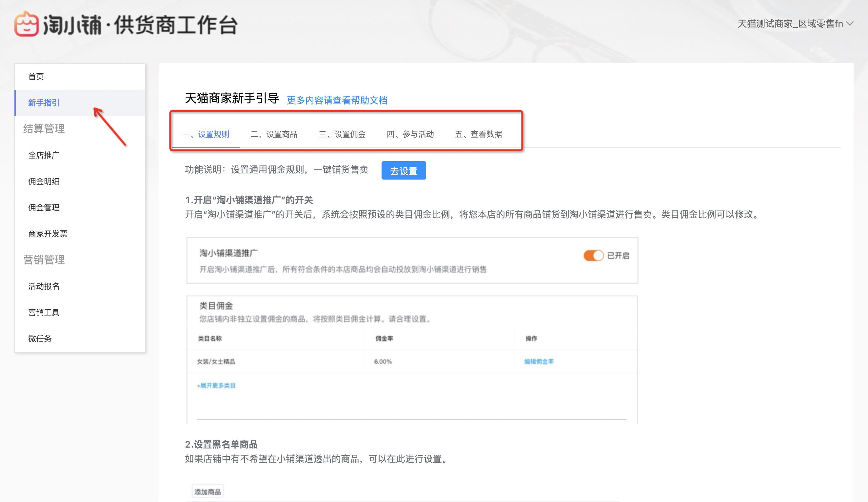Click the 营销管理 section header
Viewport: 868px width, 502px height.
44,259
